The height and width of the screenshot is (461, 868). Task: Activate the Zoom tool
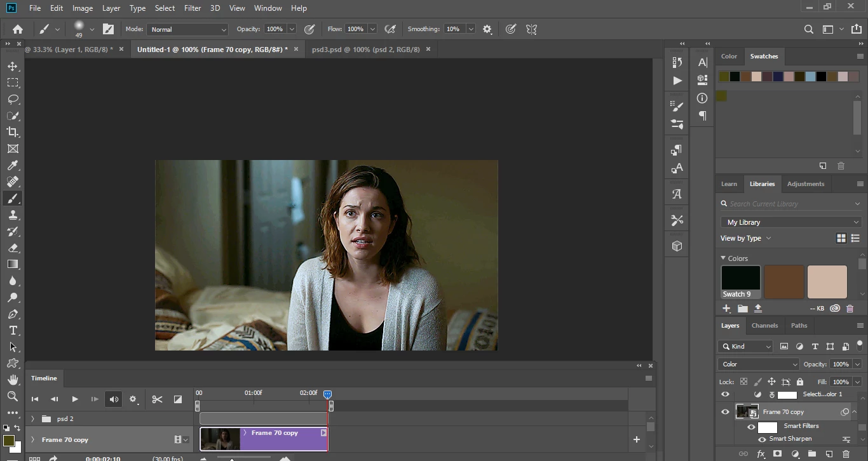(x=13, y=396)
